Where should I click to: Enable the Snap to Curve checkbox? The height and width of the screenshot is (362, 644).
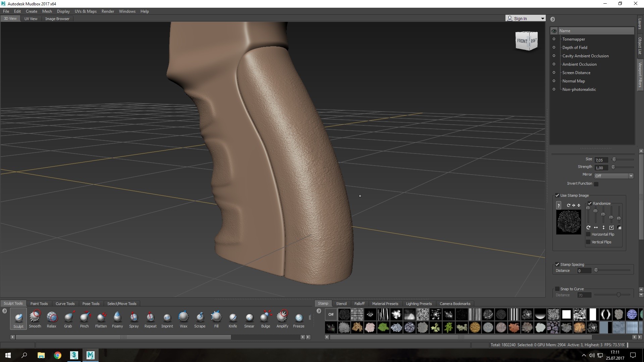click(557, 289)
